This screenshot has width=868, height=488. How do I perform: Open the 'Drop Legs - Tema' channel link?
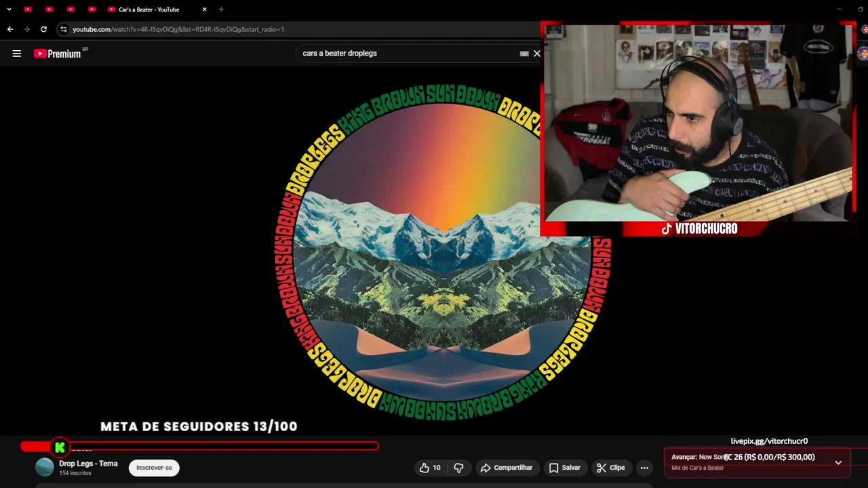click(x=88, y=464)
